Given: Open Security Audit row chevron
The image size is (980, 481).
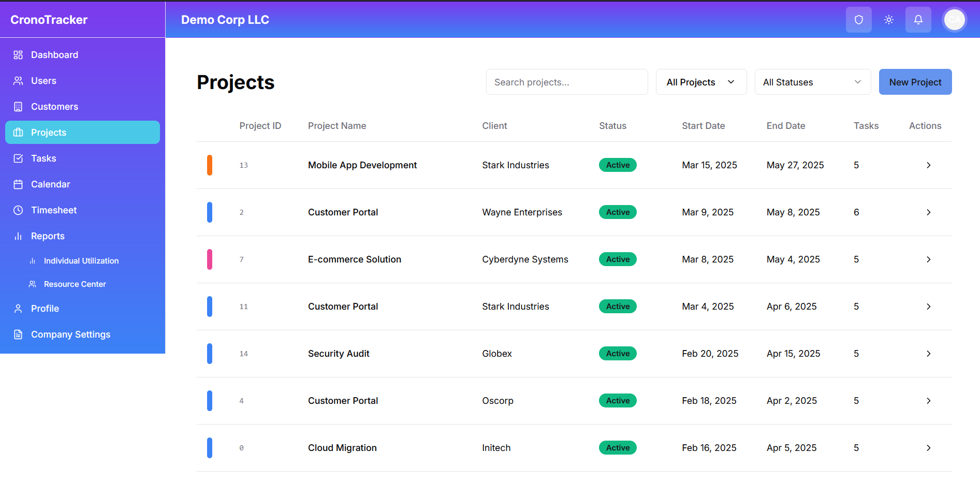Looking at the screenshot, I should (929, 354).
